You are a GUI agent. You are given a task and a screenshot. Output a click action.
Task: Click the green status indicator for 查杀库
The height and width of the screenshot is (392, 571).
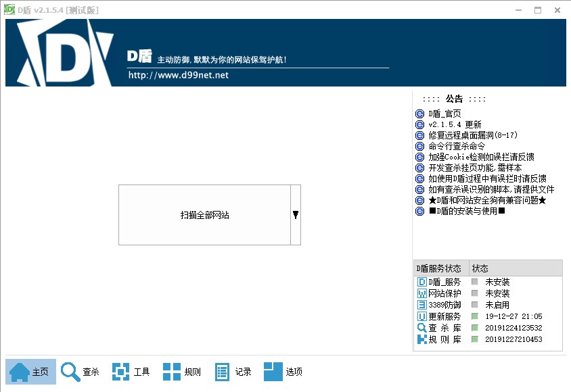coord(474,328)
